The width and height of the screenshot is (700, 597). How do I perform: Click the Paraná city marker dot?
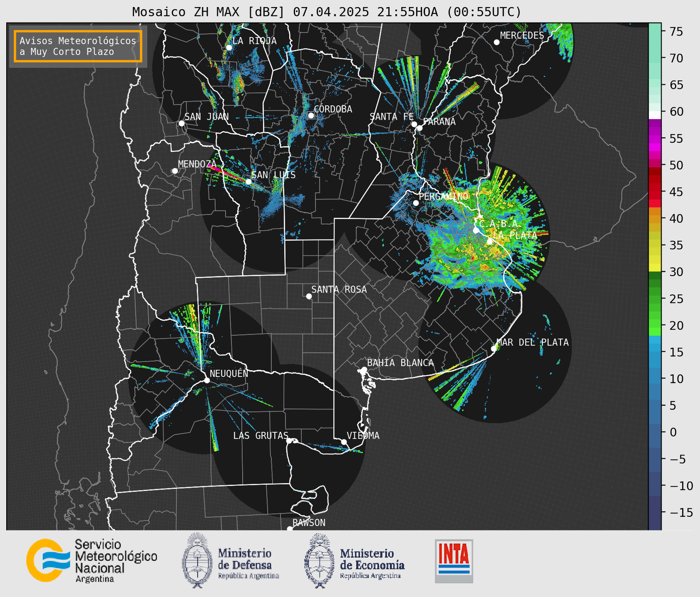(420, 128)
